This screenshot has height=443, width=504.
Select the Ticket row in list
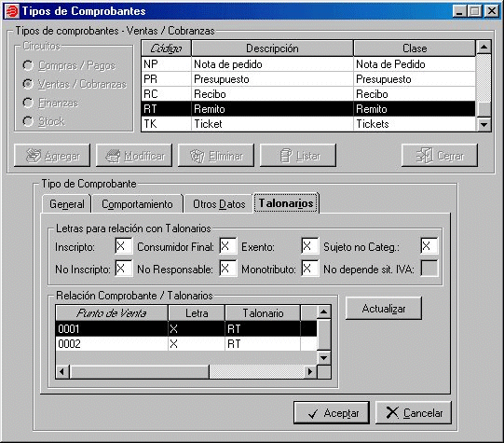click(308, 124)
